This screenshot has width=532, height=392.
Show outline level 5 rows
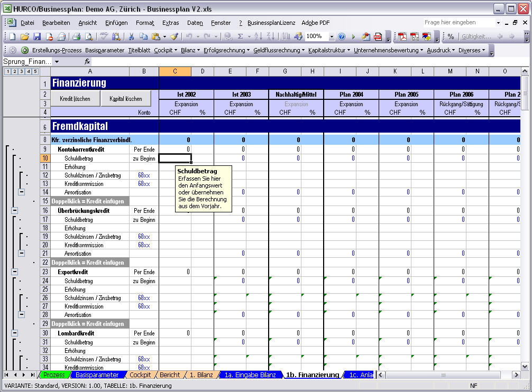pyautogui.click(x=35, y=71)
